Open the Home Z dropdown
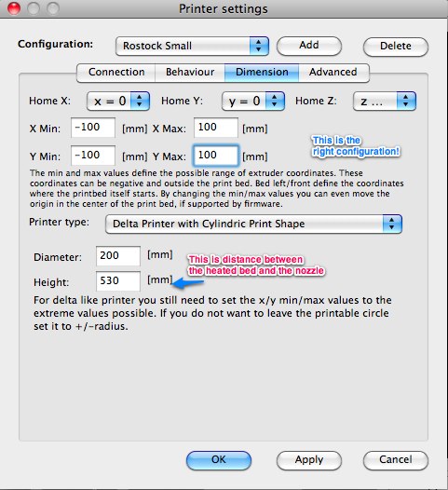The image size is (448, 490). pos(385,101)
